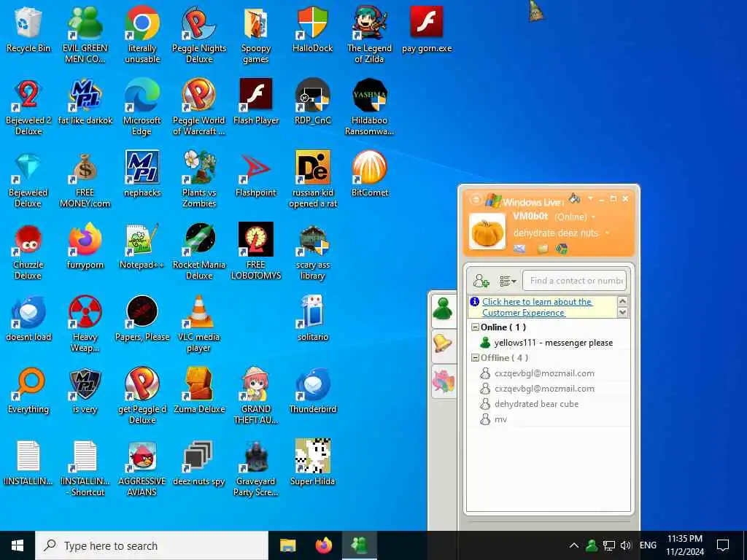Select the Thunderbird desktop icon
747x560 pixels.
tap(312, 391)
